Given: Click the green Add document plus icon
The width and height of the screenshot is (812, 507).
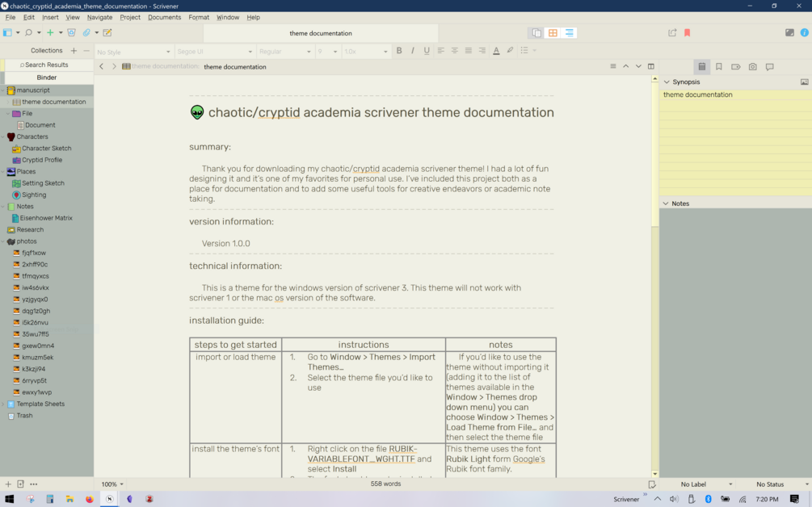Looking at the screenshot, I should click(x=50, y=32).
